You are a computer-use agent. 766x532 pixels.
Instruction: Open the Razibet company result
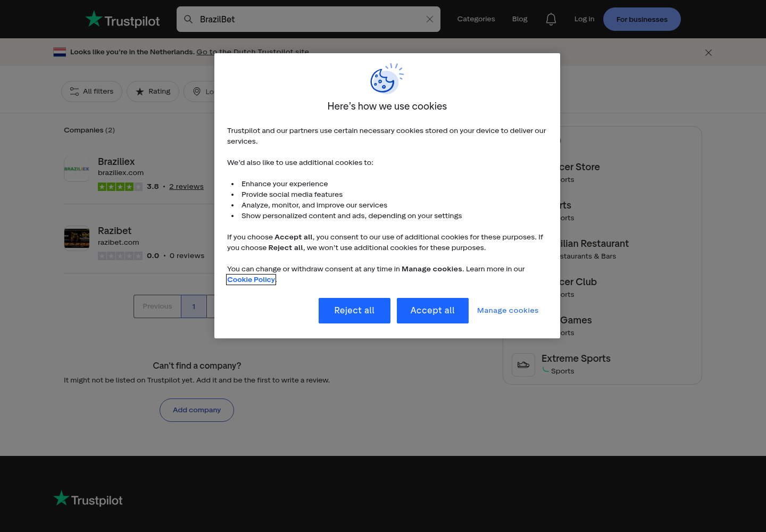pyautogui.click(x=114, y=231)
